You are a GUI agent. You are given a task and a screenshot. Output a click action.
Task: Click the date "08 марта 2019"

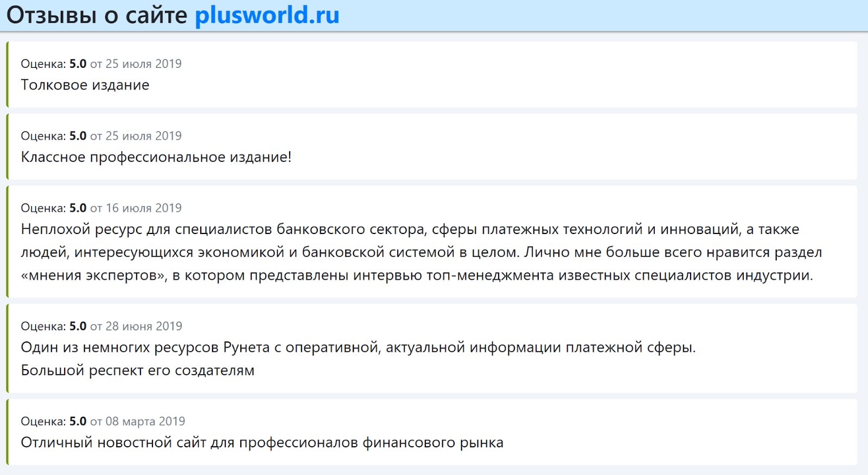pos(145,421)
